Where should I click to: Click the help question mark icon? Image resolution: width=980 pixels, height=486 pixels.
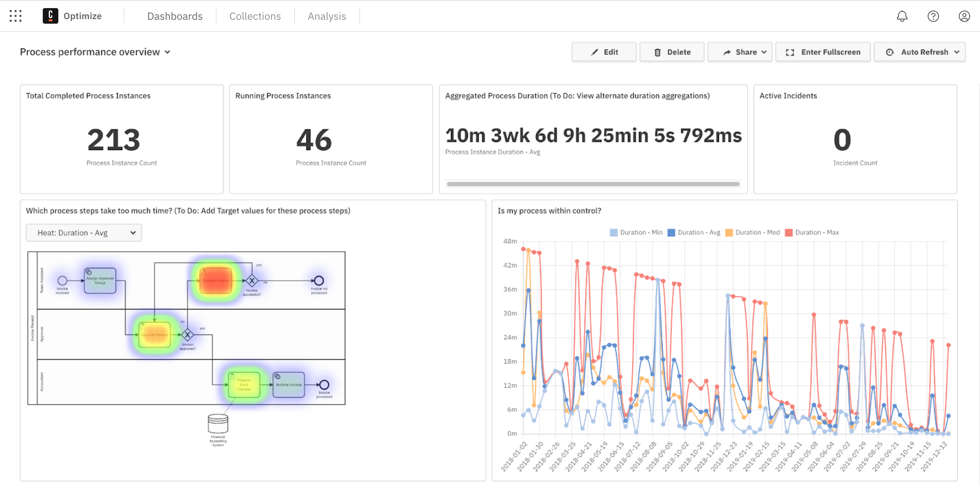coord(933,16)
